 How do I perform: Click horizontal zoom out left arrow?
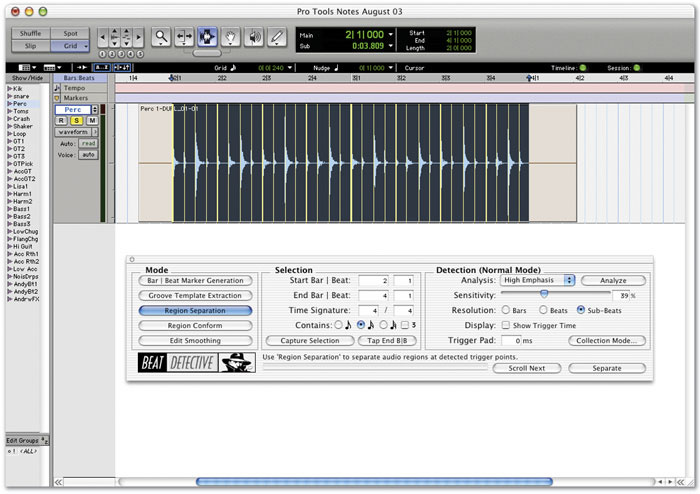tap(103, 37)
